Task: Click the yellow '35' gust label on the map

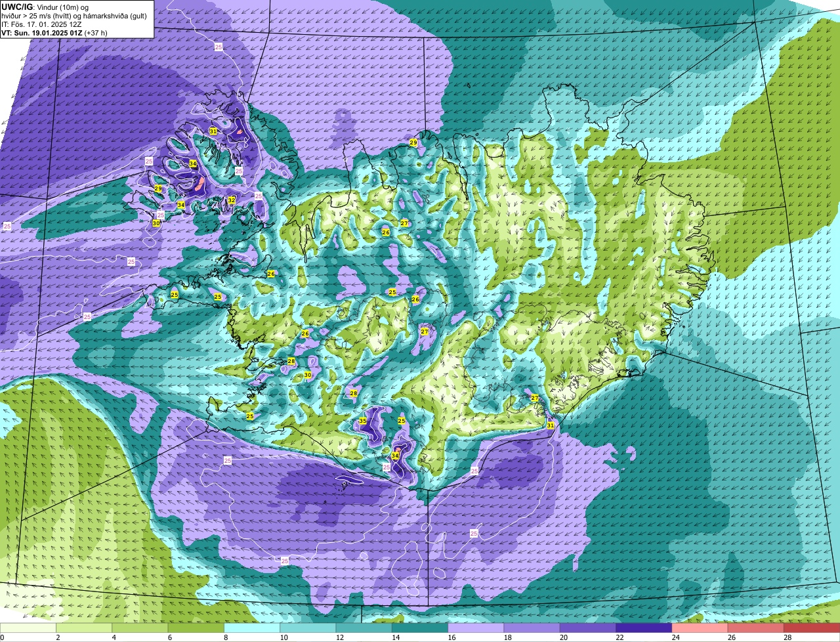Action: click(x=362, y=421)
